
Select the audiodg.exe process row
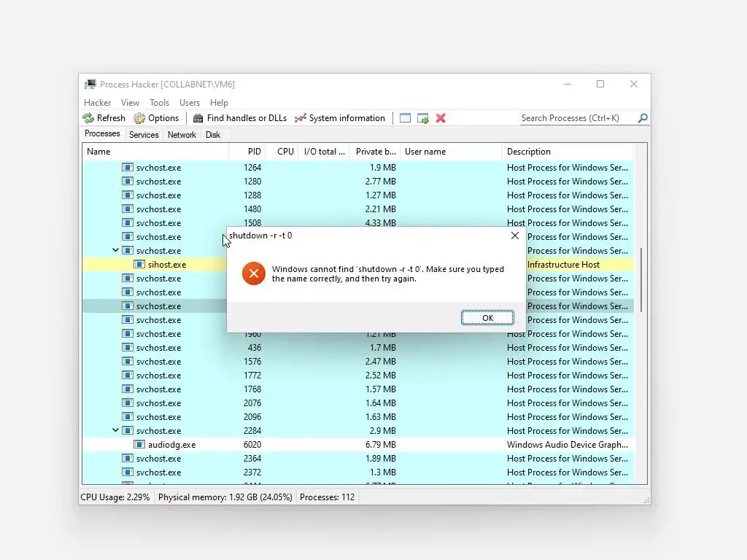pyautogui.click(x=357, y=444)
